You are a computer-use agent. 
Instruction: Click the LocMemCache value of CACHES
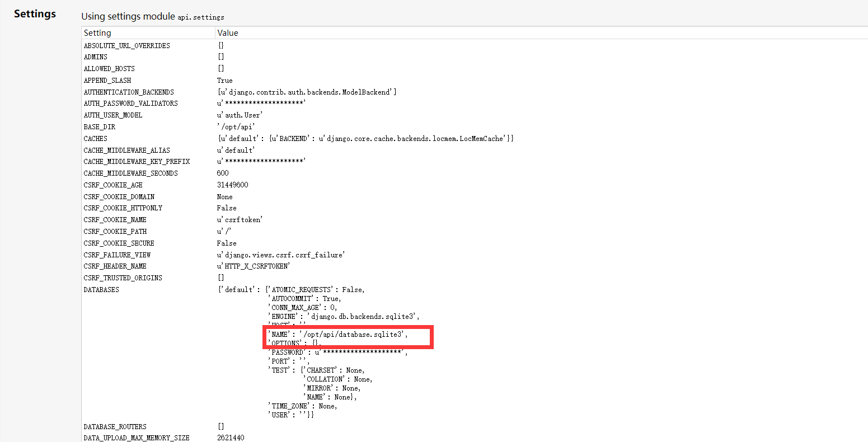pos(365,139)
